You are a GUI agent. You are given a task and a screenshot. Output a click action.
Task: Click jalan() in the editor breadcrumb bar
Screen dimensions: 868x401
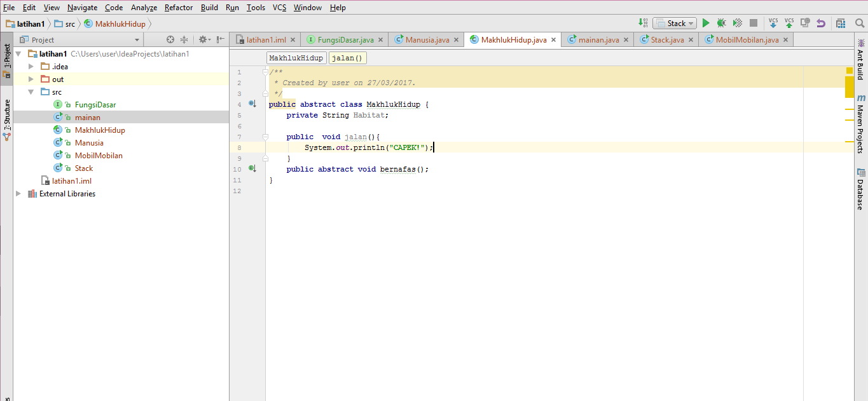[x=347, y=57]
